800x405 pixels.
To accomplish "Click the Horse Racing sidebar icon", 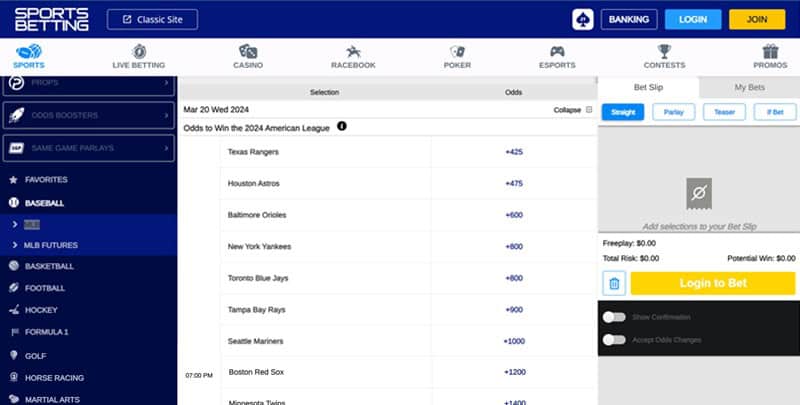I will click(14, 377).
